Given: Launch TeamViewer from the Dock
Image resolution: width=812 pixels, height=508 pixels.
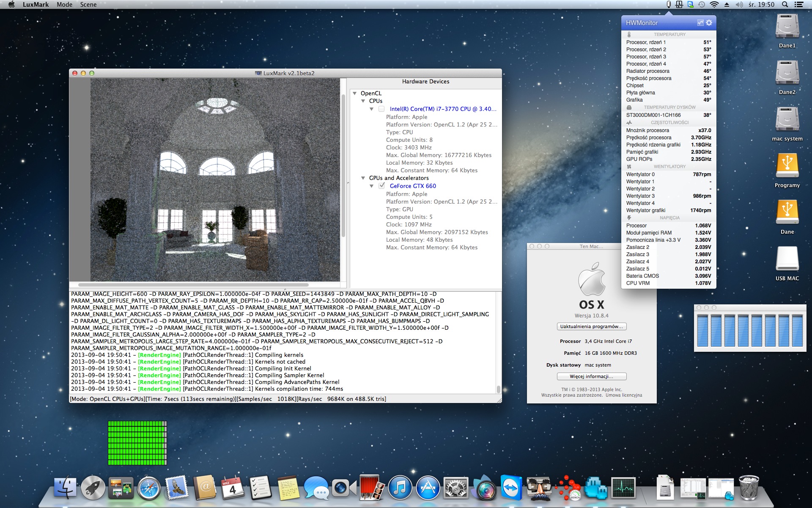Looking at the screenshot, I should [511, 488].
